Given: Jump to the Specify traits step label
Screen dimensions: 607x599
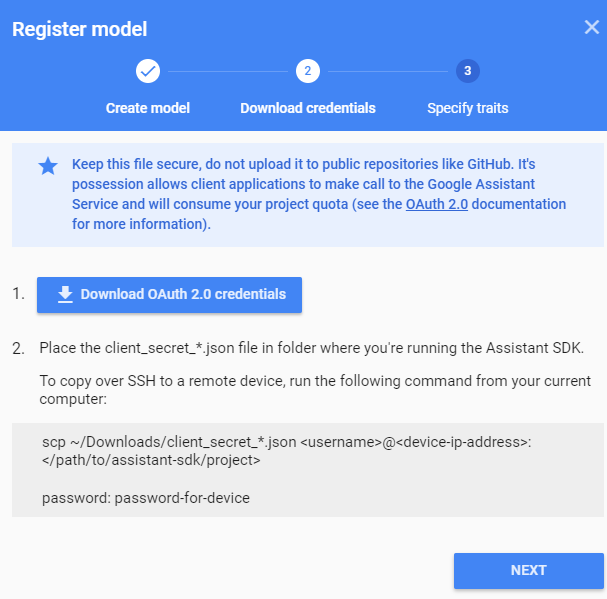Looking at the screenshot, I should pos(467,108).
